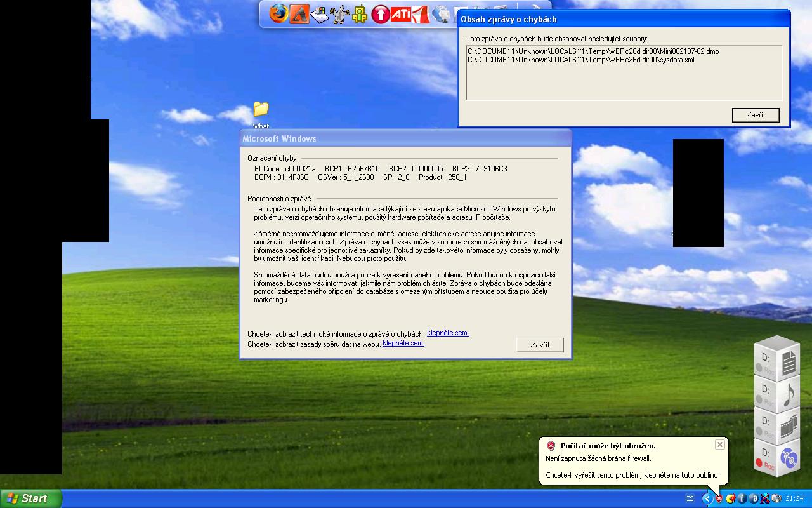Viewport: 812px width, 508px height.
Task: Click the red up-arrow icon in the dock
Action: click(380, 14)
